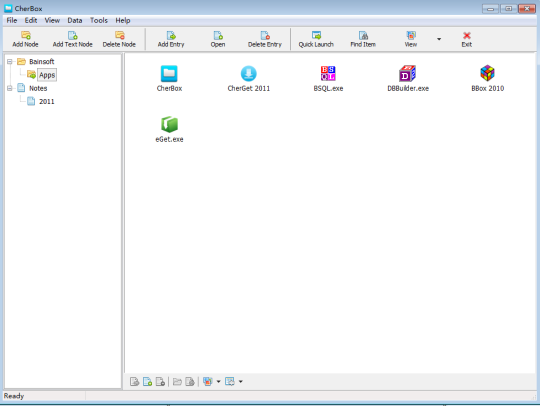Collapse the Notes tree node
The width and height of the screenshot is (540, 406).
tap(10, 89)
